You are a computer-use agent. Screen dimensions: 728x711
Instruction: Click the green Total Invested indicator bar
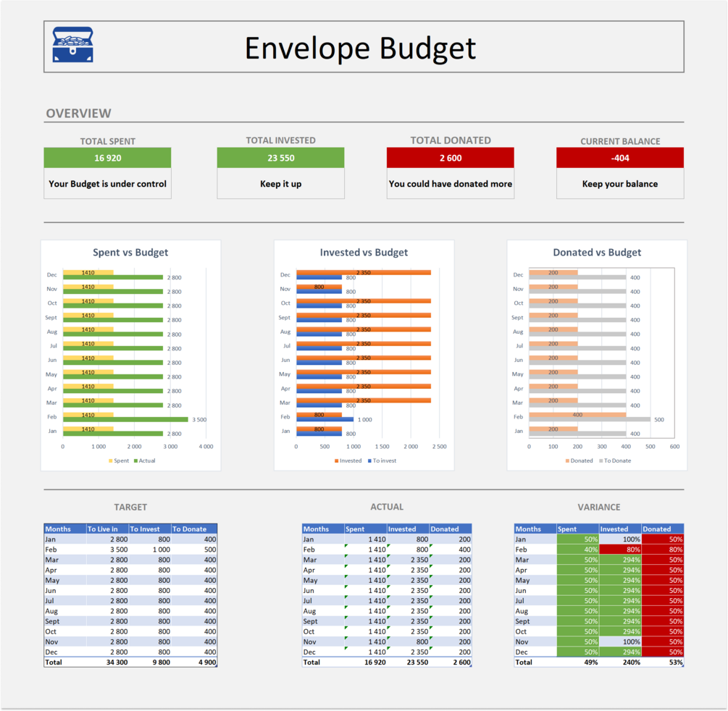click(280, 157)
